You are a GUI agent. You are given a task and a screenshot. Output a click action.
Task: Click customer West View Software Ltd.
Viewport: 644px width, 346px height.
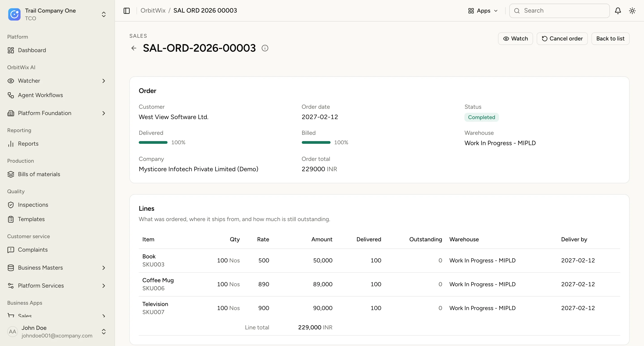pyautogui.click(x=174, y=117)
